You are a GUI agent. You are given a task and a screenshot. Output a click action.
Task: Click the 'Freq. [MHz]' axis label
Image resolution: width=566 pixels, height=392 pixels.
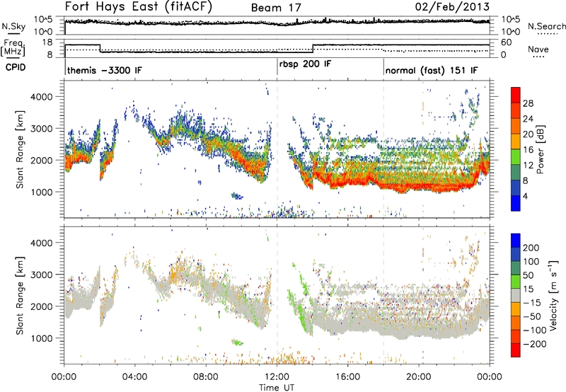point(13,47)
